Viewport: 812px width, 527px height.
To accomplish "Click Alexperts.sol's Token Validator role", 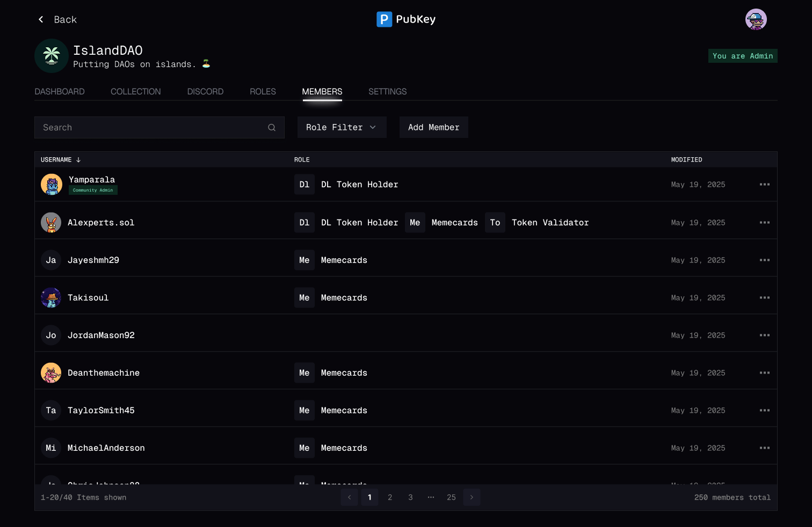I will coord(537,223).
